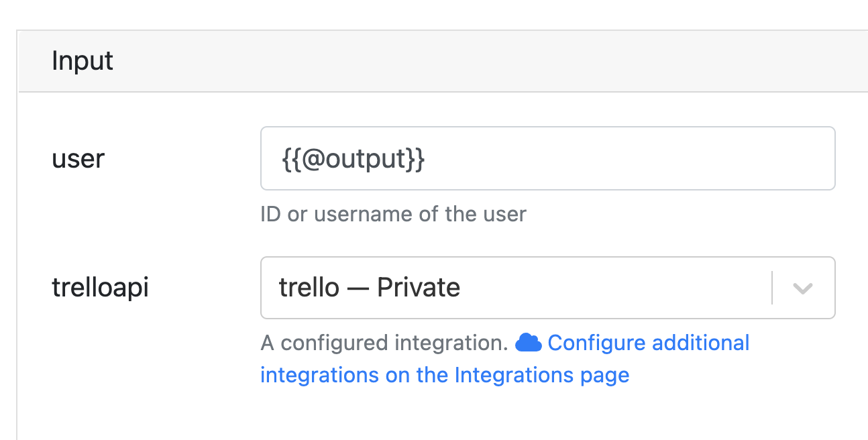Click the word Private in the integration selector
Image resolution: width=868 pixels, height=440 pixels.
(421, 287)
